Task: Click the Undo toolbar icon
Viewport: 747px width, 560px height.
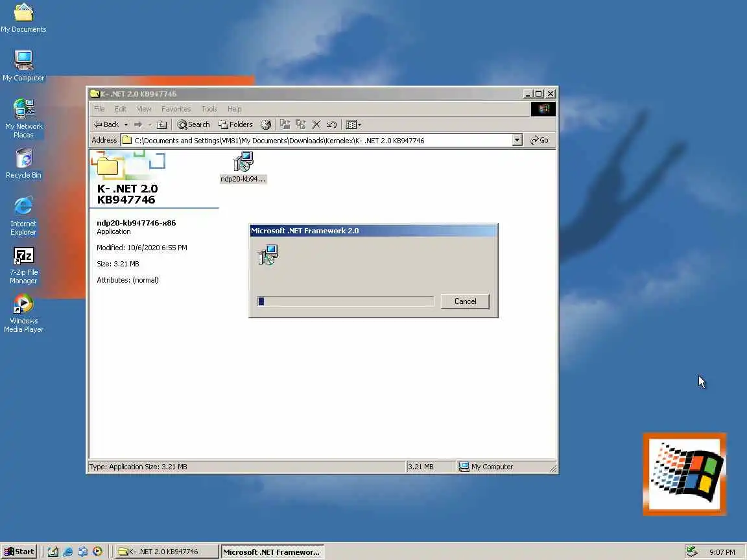Action: tap(331, 124)
